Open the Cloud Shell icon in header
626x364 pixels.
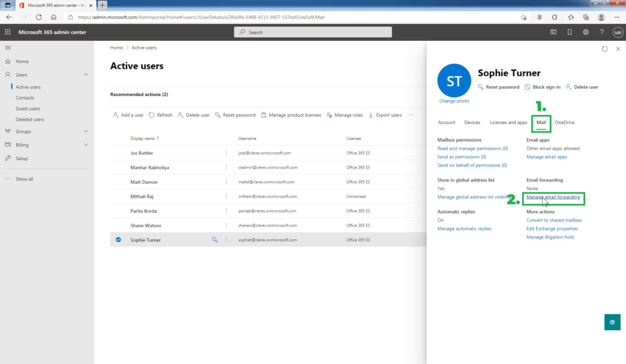(x=553, y=32)
